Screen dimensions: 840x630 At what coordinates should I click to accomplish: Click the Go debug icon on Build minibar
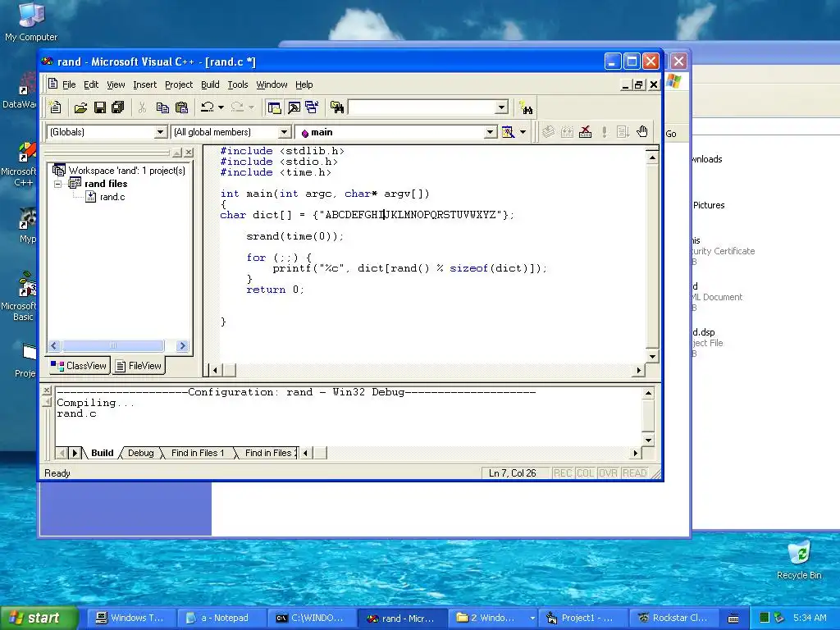tap(623, 132)
